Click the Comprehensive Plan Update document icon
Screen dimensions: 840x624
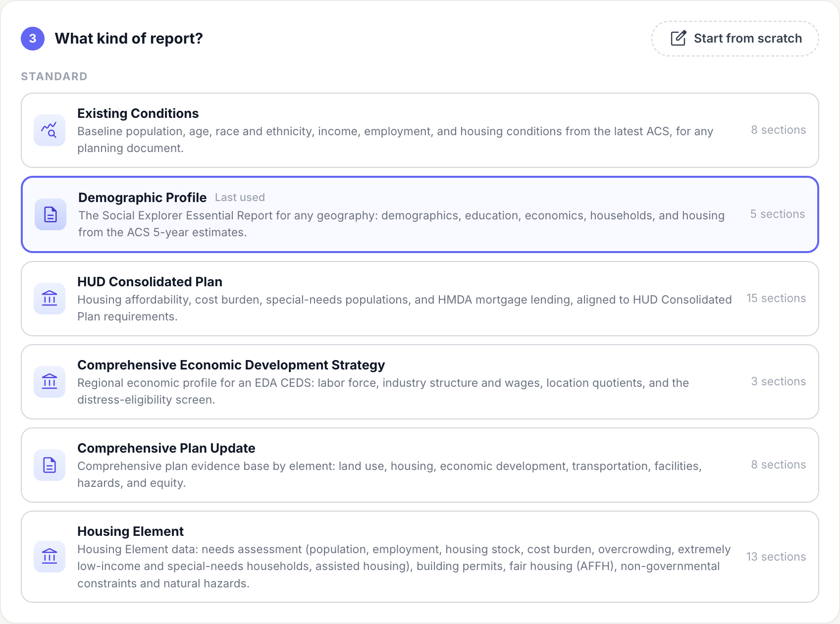(50, 465)
